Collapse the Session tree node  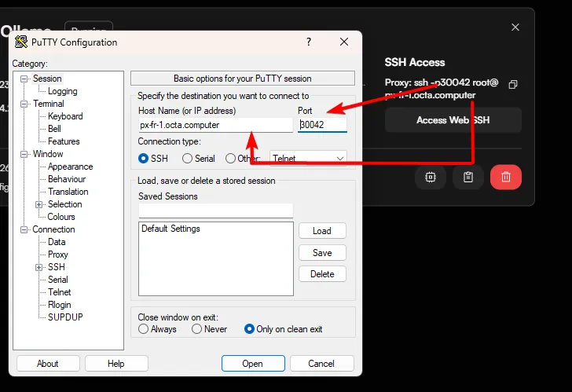coord(24,79)
